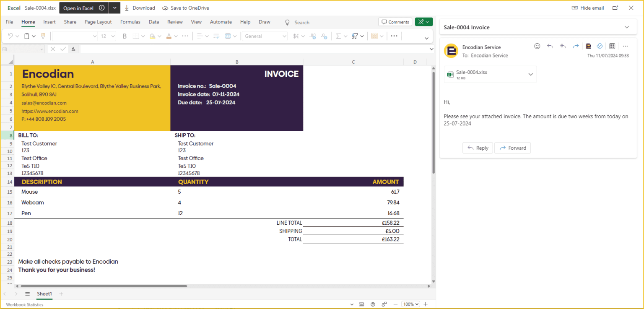Screen dimensions: 644x309
Task: Click the currency number format icon
Action: 296,36
